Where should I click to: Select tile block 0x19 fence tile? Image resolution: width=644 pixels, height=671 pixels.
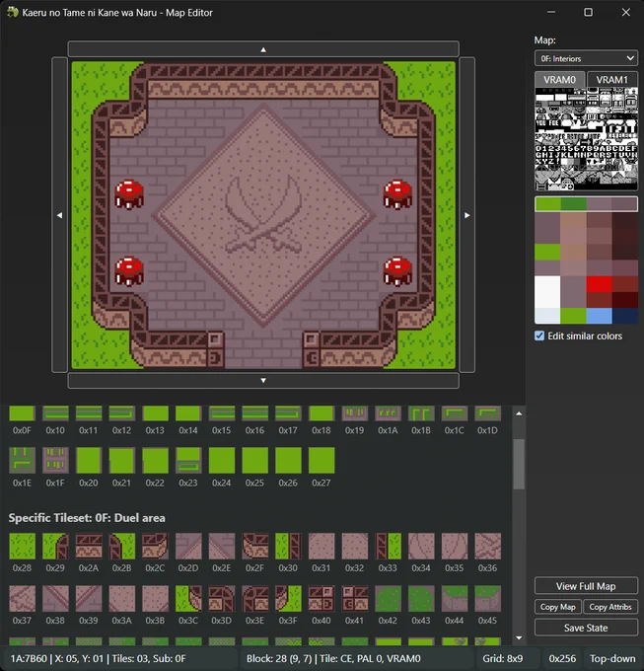pos(355,413)
